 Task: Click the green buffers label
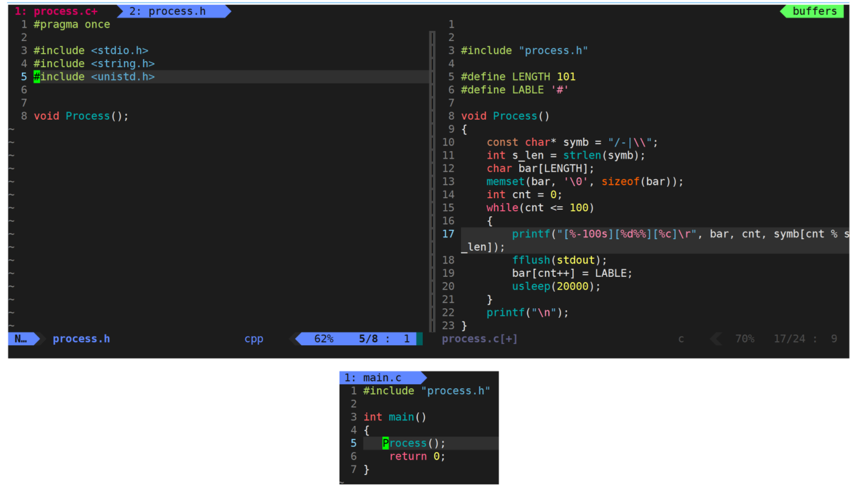(x=814, y=11)
